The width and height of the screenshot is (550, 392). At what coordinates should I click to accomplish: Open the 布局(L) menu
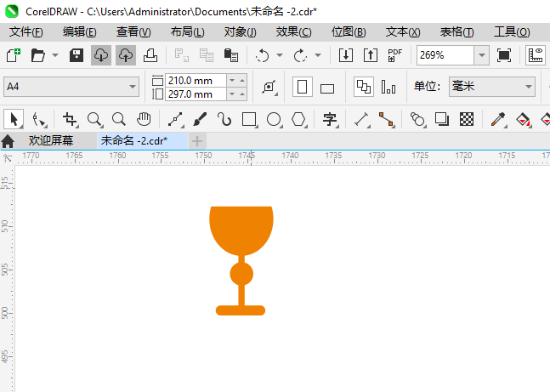[x=187, y=32]
